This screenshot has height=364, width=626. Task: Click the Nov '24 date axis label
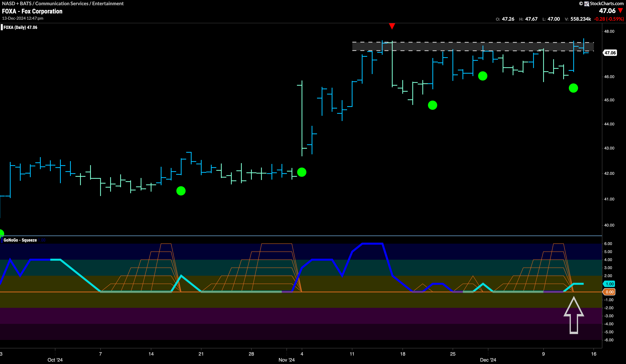[x=287, y=360]
